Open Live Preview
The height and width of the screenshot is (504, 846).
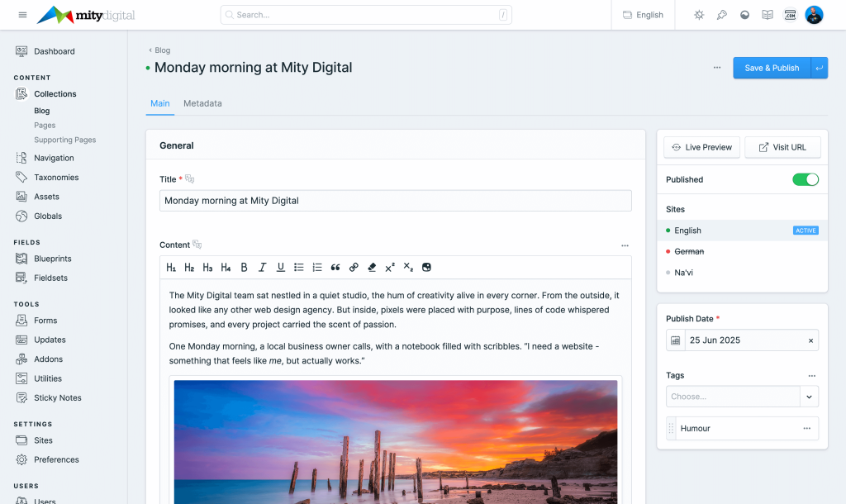click(701, 147)
